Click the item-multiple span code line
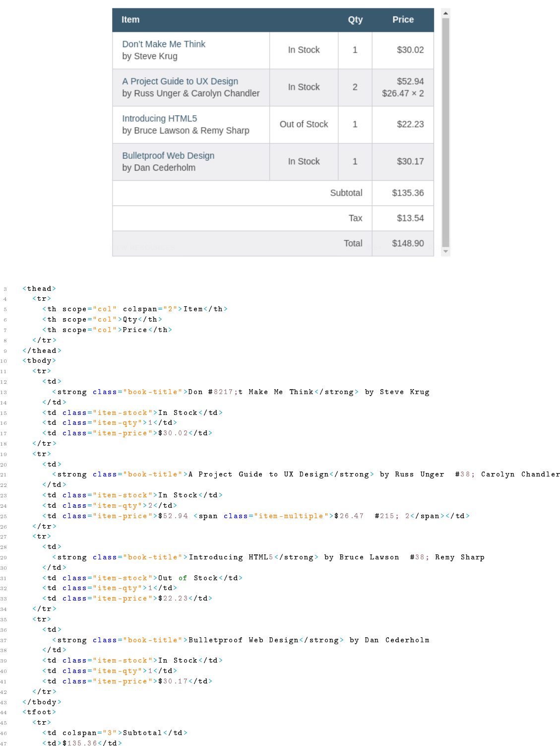This screenshot has width=560, height=746. pos(256,516)
